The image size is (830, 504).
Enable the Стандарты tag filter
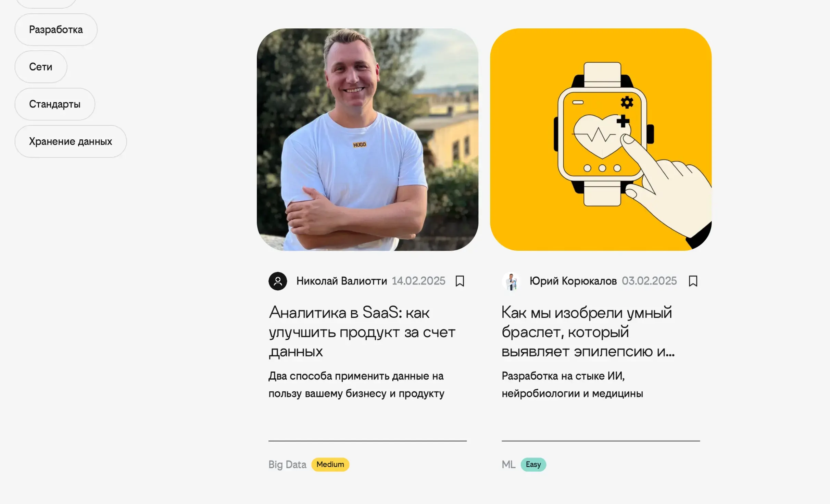click(55, 104)
